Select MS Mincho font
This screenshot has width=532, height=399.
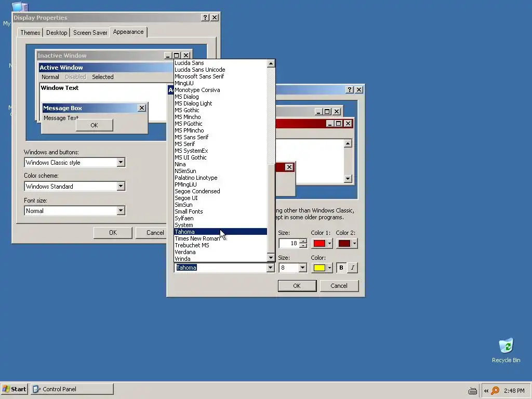(220, 117)
